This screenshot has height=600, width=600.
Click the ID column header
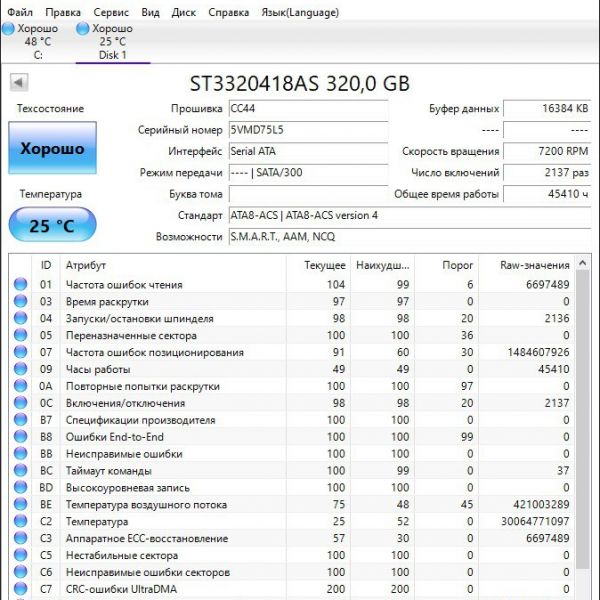click(x=46, y=265)
